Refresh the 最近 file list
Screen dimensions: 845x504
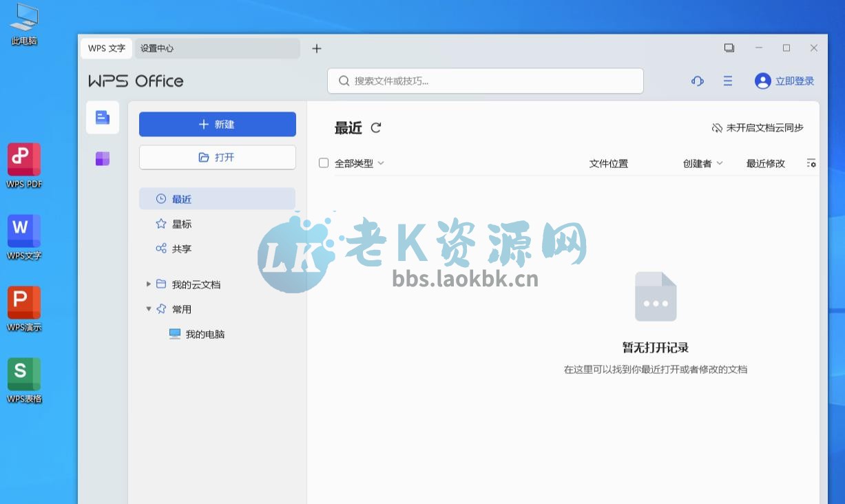[376, 127]
